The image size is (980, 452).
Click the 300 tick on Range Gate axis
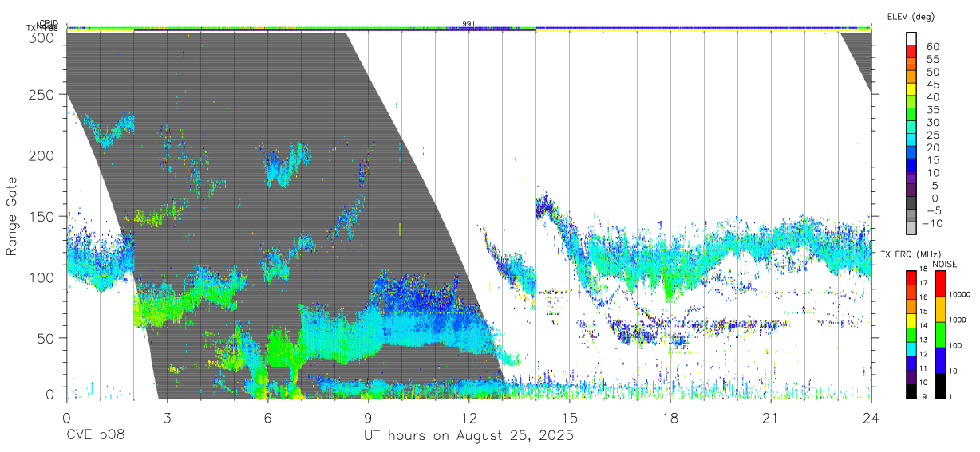coord(41,37)
